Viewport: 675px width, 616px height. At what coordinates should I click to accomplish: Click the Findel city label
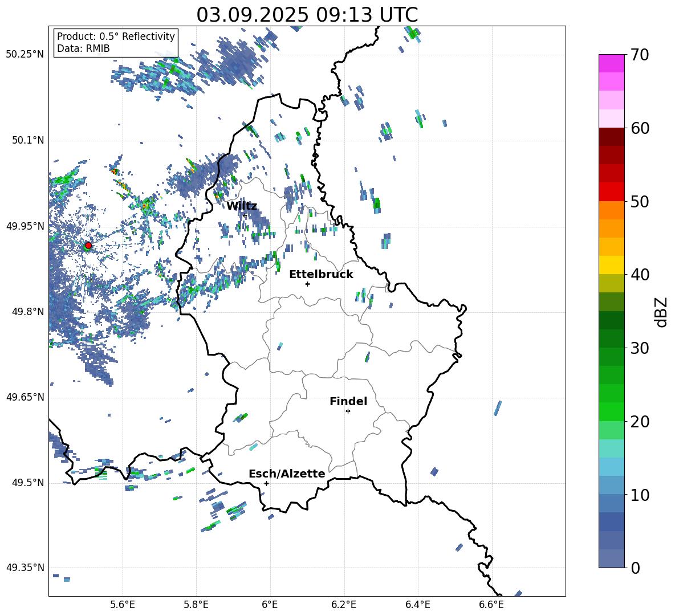point(348,401)
